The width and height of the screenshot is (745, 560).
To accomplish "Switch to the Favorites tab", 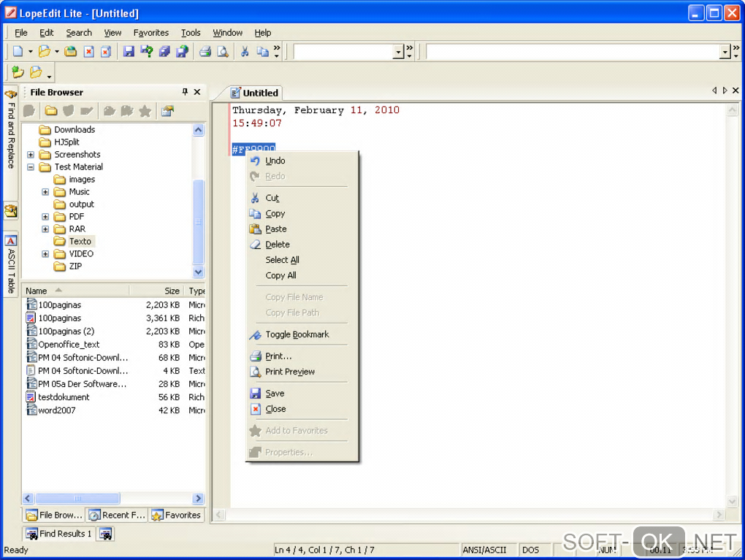I will tap(177, 515).
